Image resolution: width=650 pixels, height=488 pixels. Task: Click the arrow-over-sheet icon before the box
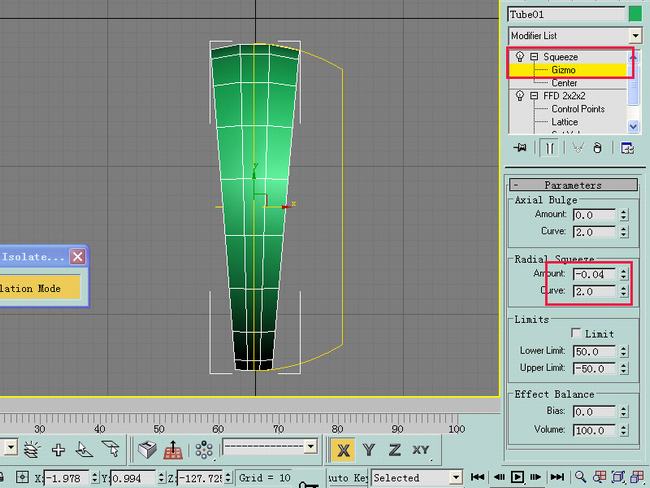(111, 449)
